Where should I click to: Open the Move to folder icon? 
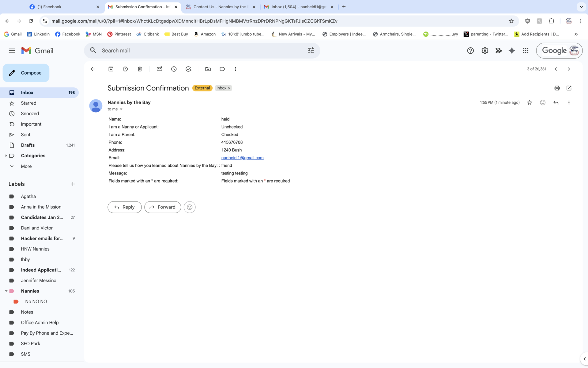(208, 69)
